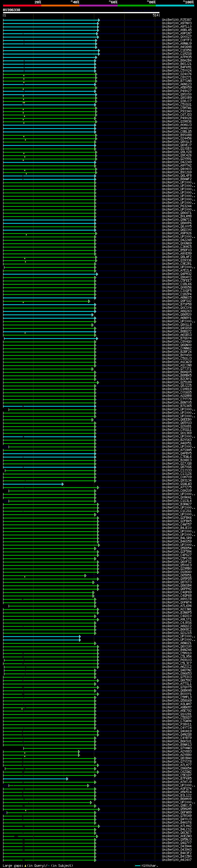
Task: Open hit UniRef100_Q00X27
Action: coord(177,37)
